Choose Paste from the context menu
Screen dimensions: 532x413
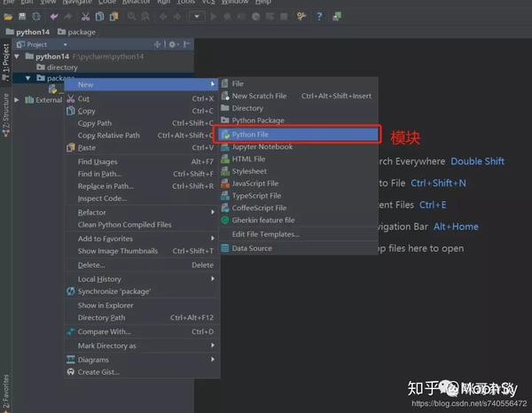pyautogui.click(x=141, y=148)
